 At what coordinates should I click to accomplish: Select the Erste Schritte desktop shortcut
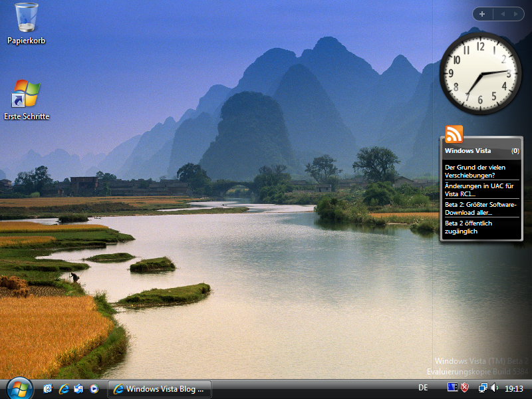coord(27,95)
